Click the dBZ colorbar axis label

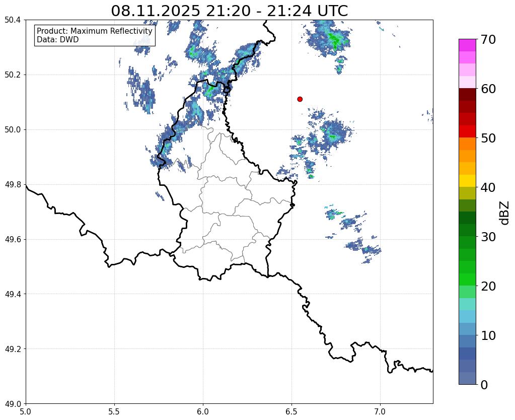click(x=505, y=213)
